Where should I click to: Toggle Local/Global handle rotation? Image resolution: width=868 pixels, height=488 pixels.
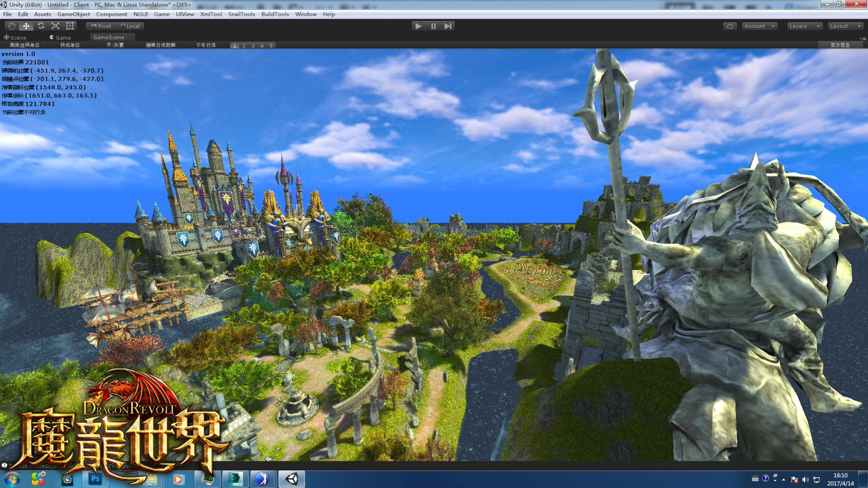130,26
